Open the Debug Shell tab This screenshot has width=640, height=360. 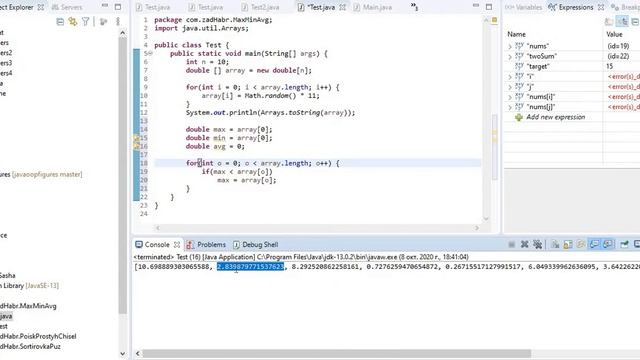pyautogui.click(x=256, y=244)
